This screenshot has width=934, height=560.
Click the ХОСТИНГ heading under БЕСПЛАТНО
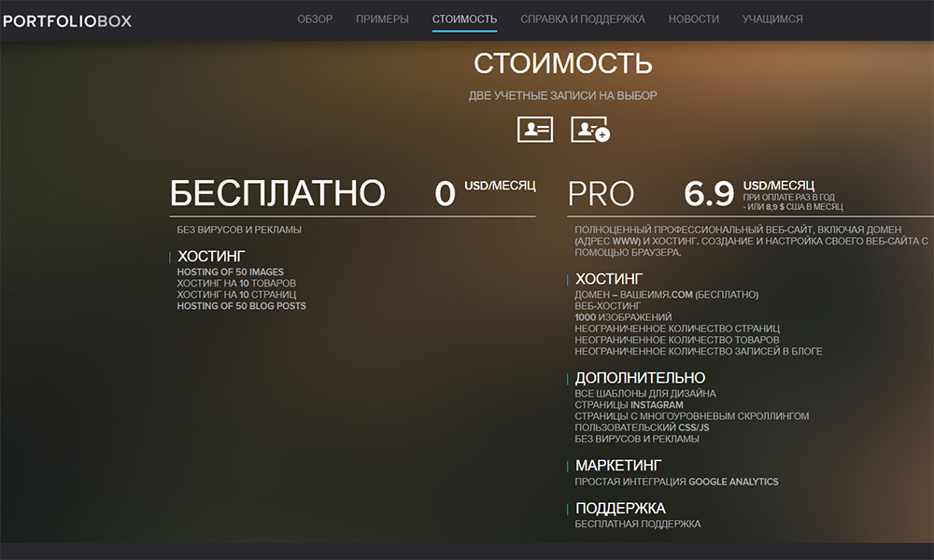coord(211,256)
